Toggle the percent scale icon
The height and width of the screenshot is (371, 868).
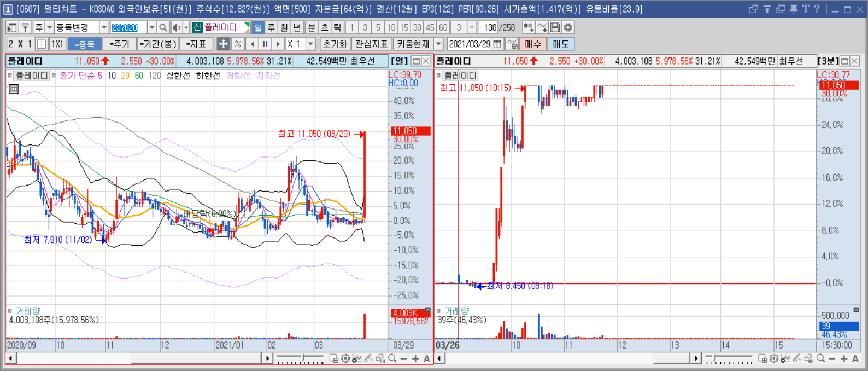coord(237,44)
